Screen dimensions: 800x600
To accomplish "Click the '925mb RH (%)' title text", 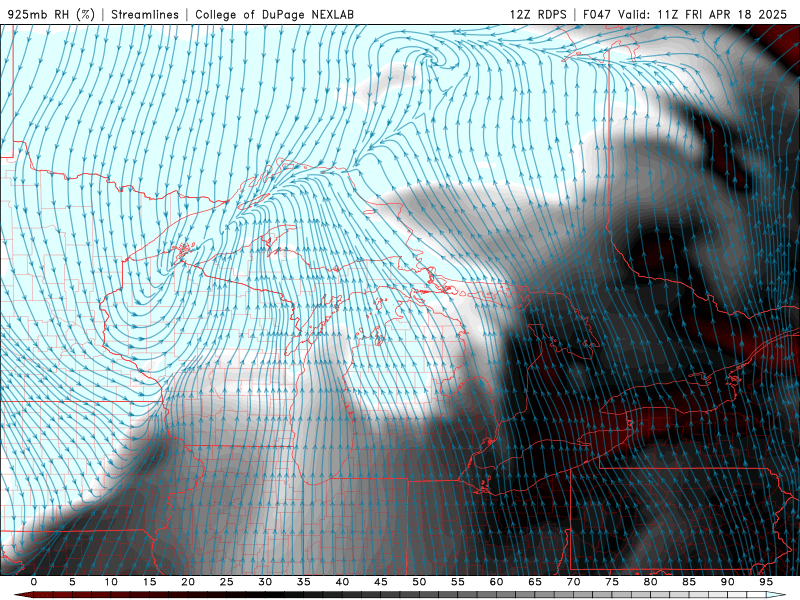I will coord(51,14).
